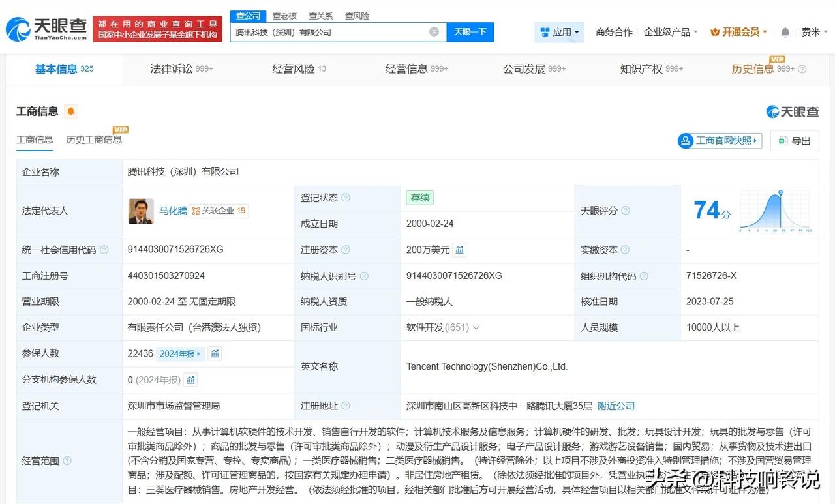
Task: Select organization code 71526726-X
Action: point(712,276)
